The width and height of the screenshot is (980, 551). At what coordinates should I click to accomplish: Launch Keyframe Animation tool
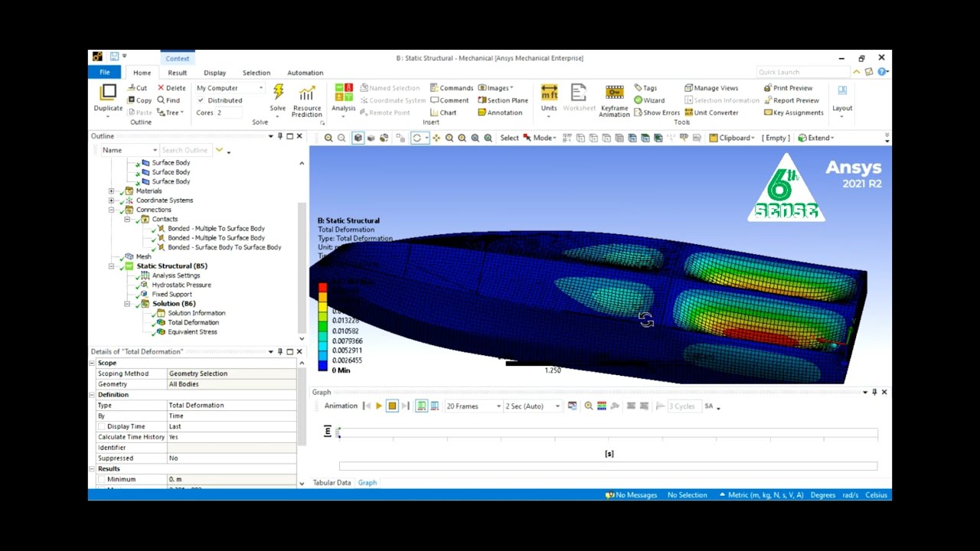pos(614,100)
